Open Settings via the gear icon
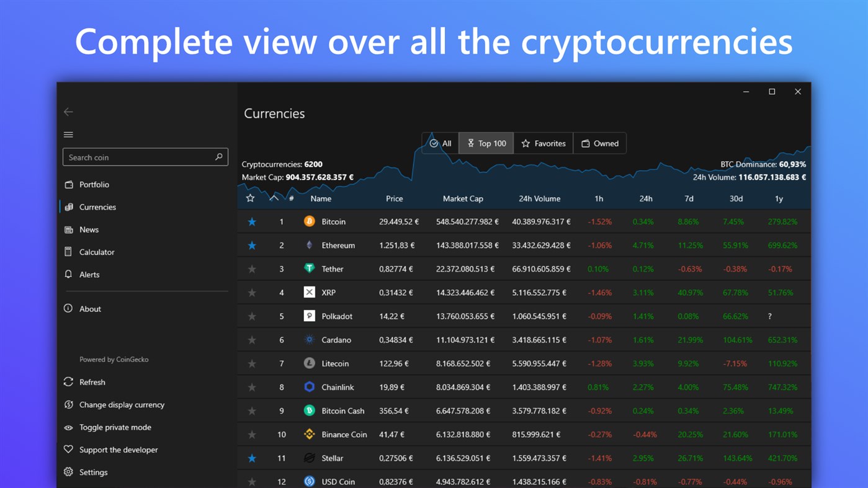This screenshot has width=868, height=488. click(68, 472)
